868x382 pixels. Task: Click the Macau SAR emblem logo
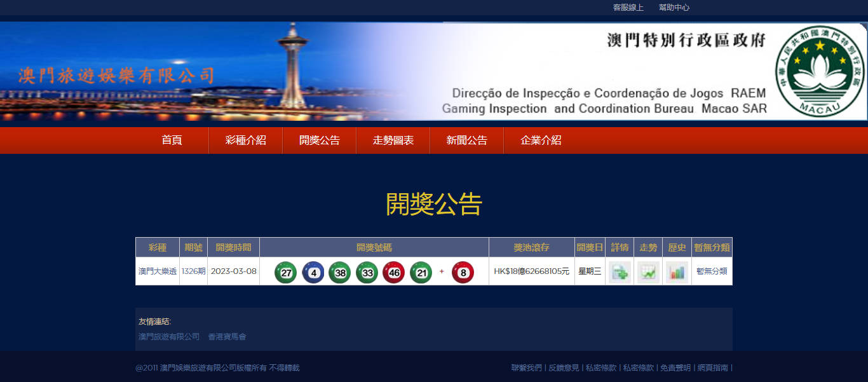coord(819,71)
